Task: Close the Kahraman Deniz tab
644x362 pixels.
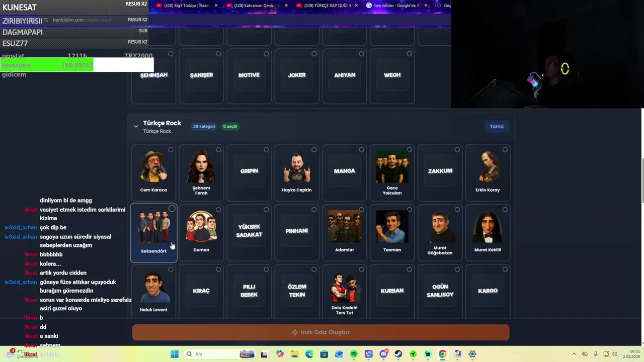Action: tap(286, 6)
